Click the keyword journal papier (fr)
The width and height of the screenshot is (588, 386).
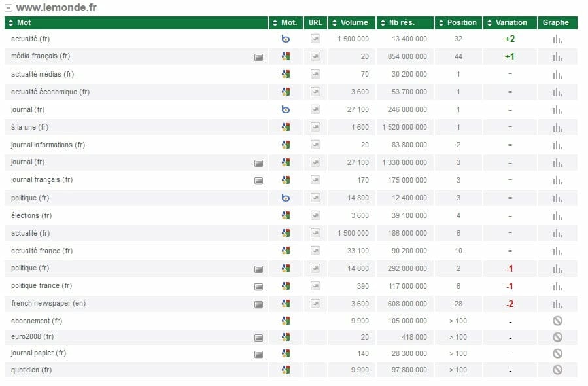tap(39, 353)
